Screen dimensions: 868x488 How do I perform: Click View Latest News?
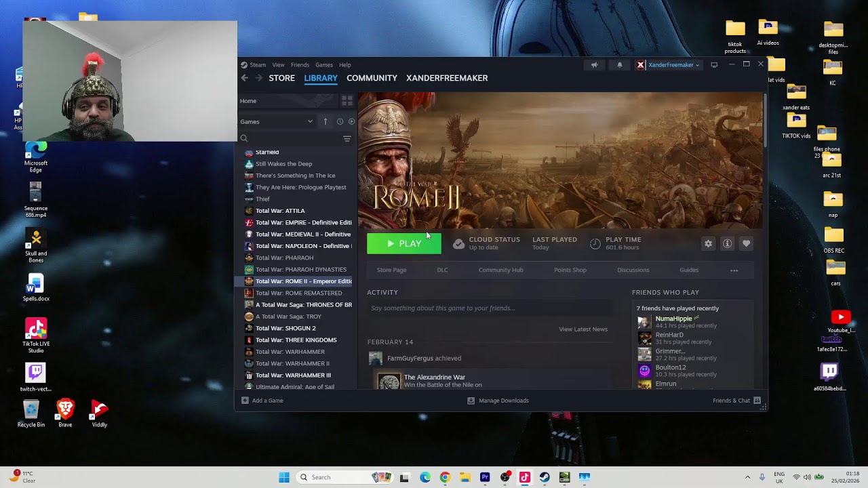pos(583,329)
